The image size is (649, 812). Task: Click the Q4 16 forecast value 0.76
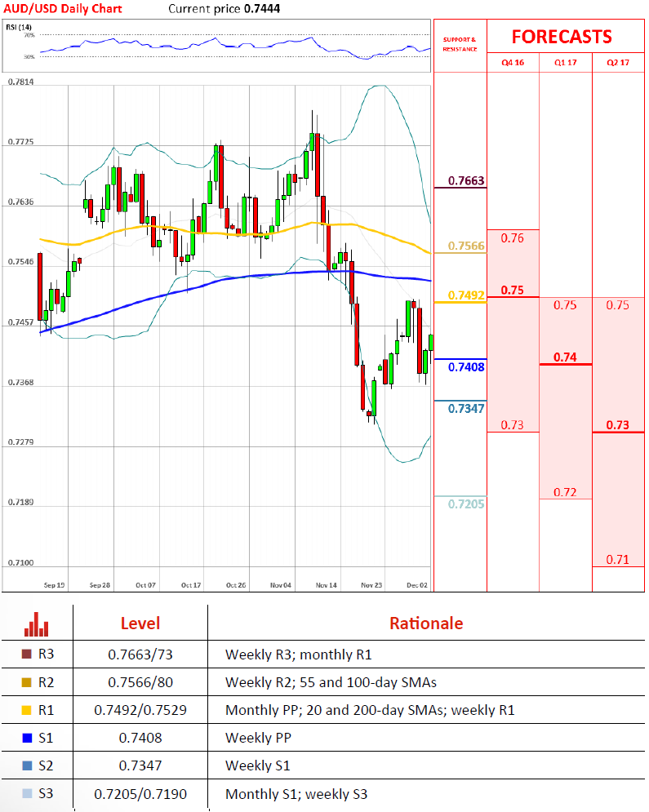[x=512, y=238]
